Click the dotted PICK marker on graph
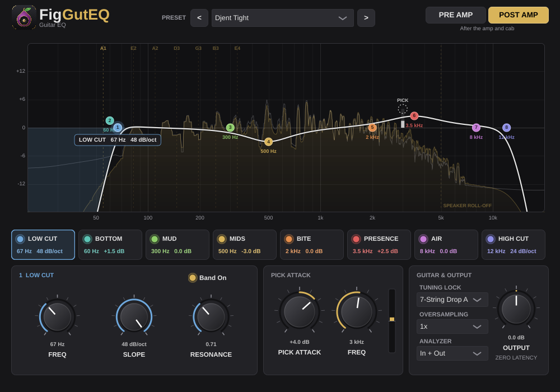Image resolution: width=560 pixels, height=392 pixels. point(403,109)
